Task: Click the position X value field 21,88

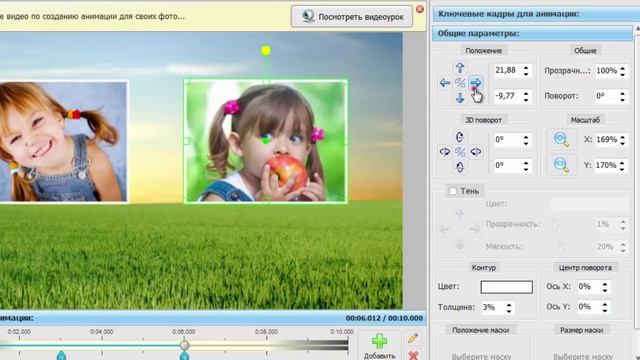Action: tap(507, 71)
